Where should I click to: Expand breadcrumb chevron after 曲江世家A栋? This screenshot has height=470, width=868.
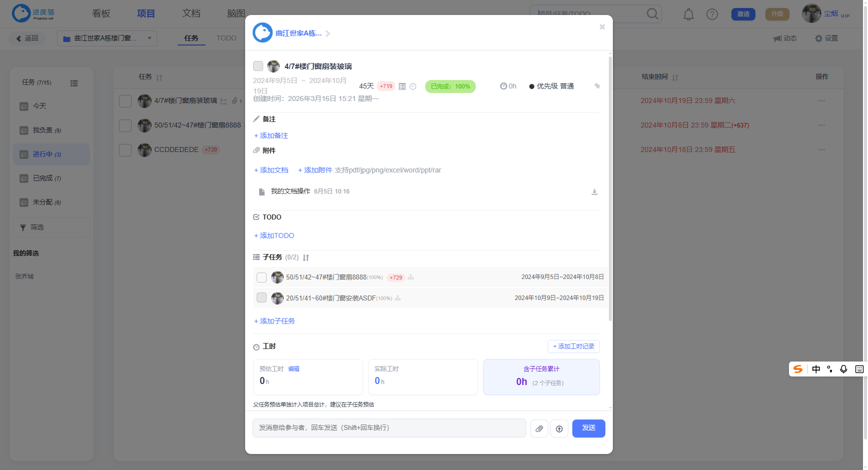[328, 33]
